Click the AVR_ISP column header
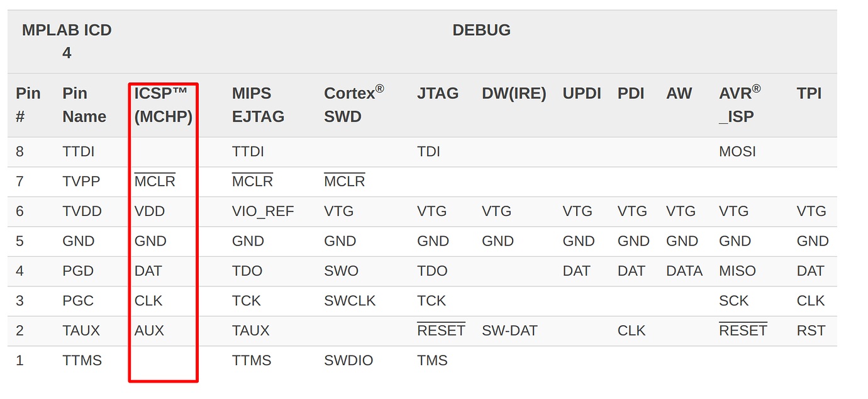Image resolution: width=868 pixels, height=399 pixels. (740, 105)
